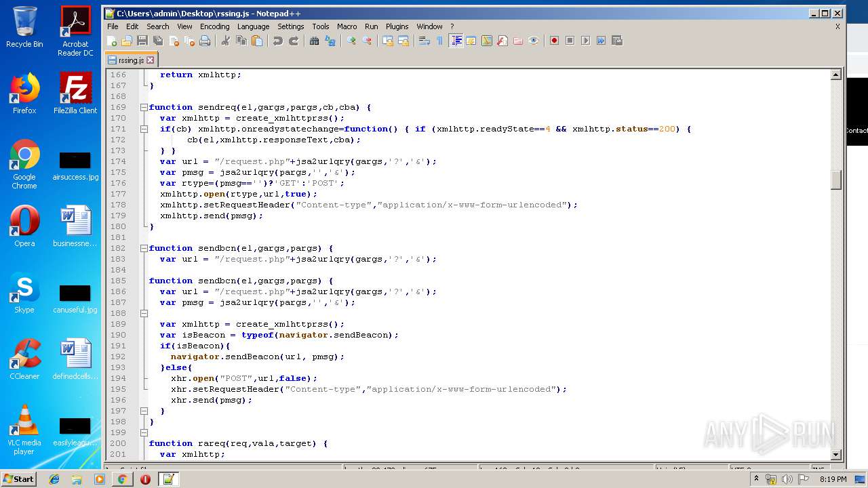Cut the selected text with scissors icon
This screenshot has height=488, width=868.
(x=226, y=41)
